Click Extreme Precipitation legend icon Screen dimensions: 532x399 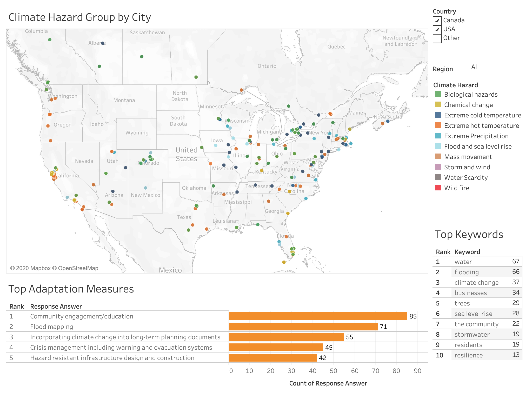pyautogui.click(x=438, y=136)
